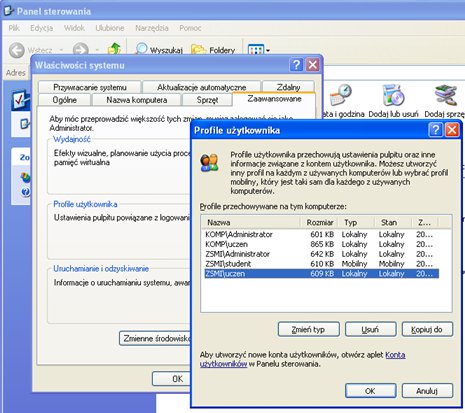Sort profiles by Typ column header
465x413 pixels.
(x=356, y=222)
